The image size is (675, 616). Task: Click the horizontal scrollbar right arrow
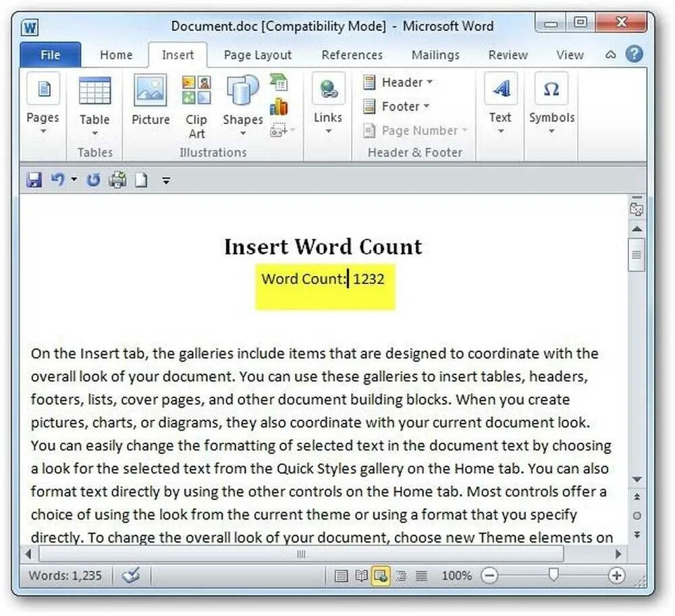(x=618, y=554)
